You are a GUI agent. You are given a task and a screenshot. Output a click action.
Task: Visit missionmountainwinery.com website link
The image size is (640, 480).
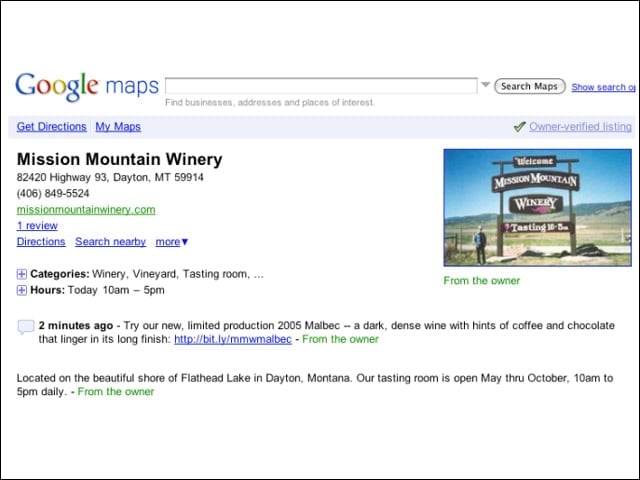[x=86, y=209]
